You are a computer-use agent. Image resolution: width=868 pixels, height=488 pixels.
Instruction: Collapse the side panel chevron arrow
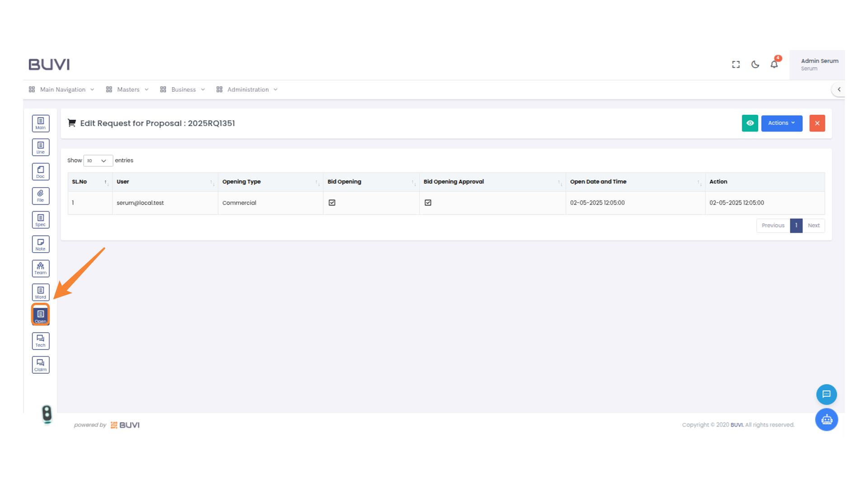pyautogui.click(x=839, y=89)
